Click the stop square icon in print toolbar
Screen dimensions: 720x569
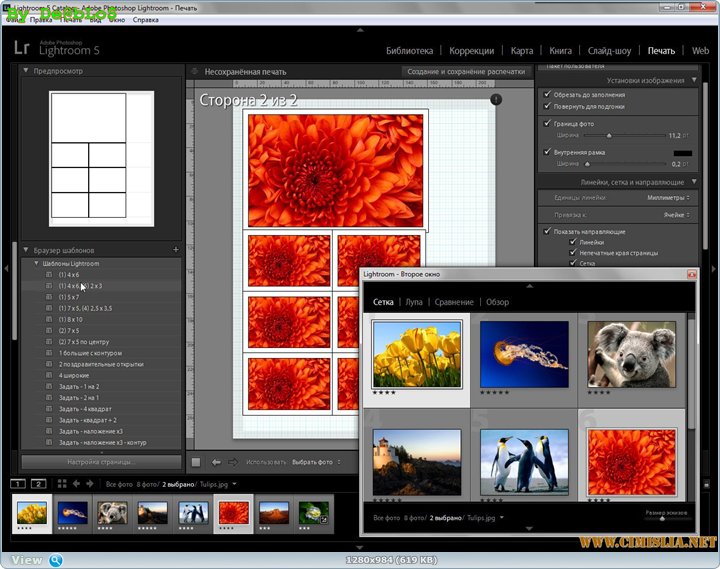click(x=197, y=462)
